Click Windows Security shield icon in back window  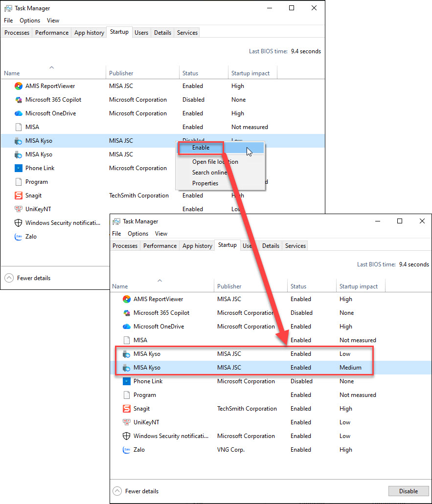coord(18,223)
